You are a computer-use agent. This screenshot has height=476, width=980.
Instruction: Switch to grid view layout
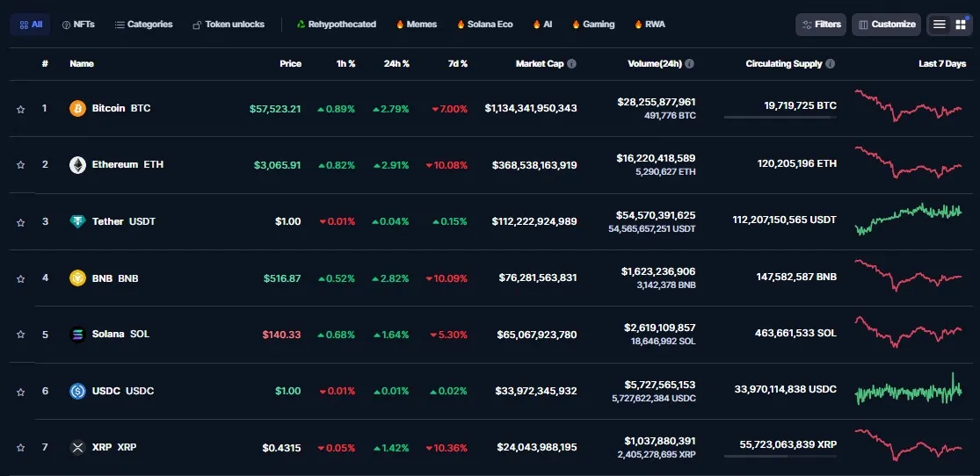click(961, 25)
